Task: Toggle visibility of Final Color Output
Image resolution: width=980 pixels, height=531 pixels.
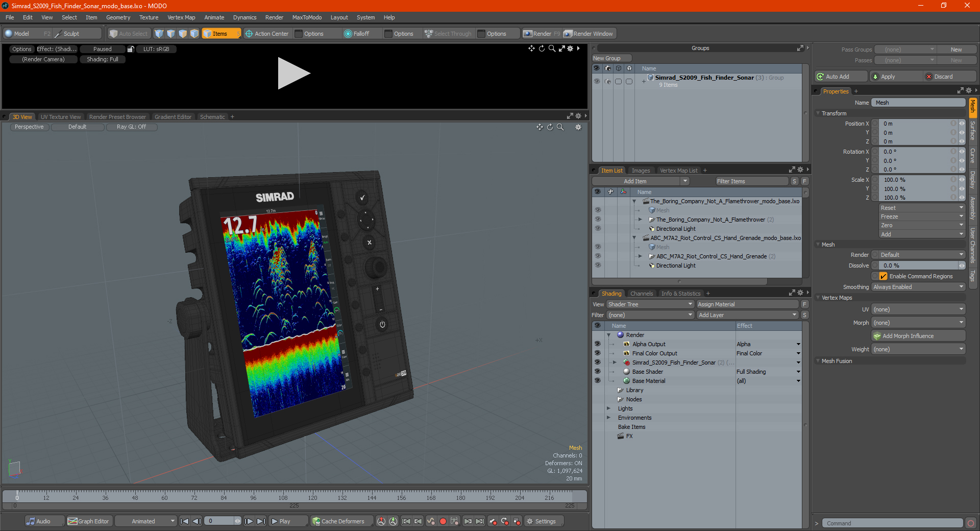Action: [x=597, y=353]
